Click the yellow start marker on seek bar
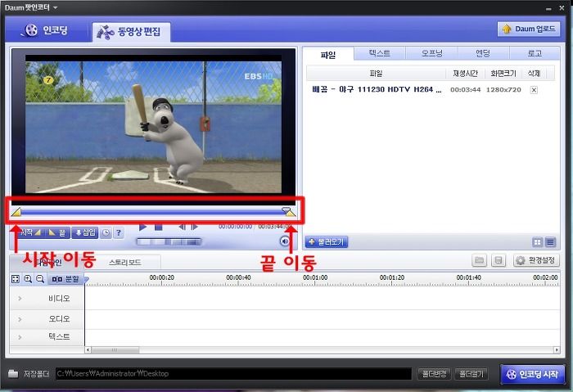Image resolution: width=573 pixels, height=392 pixels. [16, 212]
